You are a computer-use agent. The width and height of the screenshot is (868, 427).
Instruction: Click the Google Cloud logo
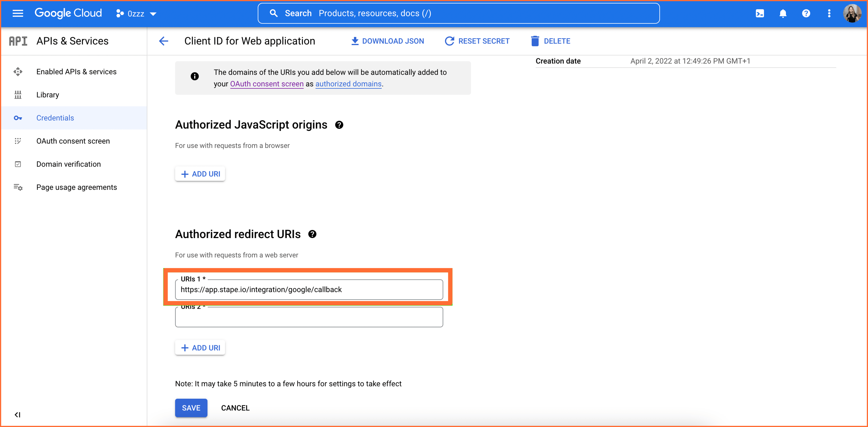pos(68,13)
